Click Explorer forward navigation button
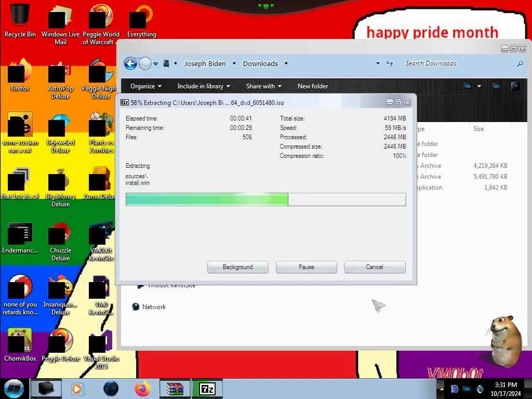532x399 pixels. point(145,63)
